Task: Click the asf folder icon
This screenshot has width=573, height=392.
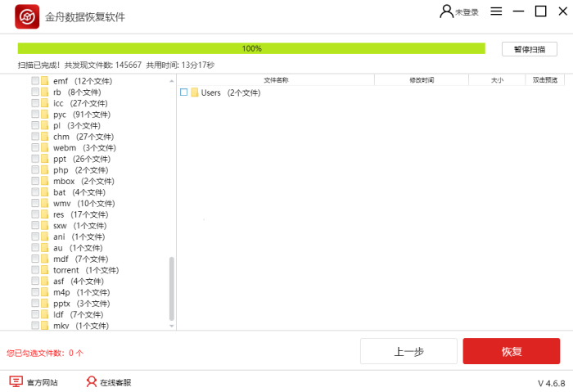Action: click(44, 281)
